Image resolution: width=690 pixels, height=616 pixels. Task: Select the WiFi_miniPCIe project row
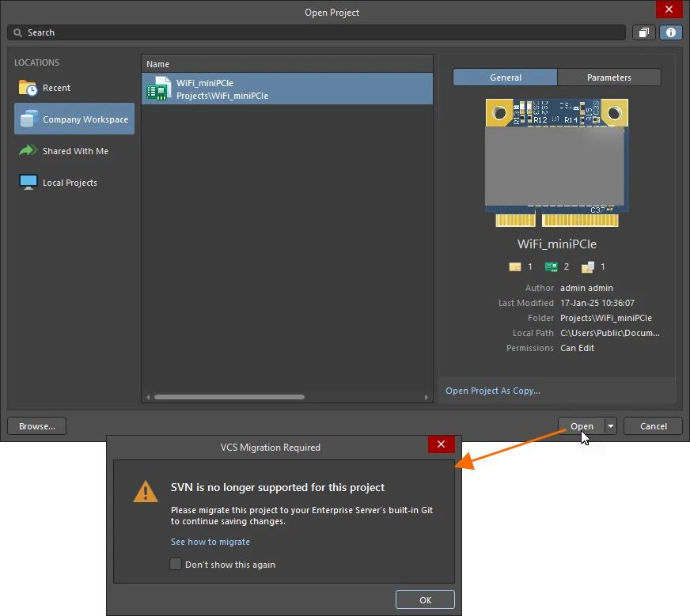pyautogui.click(x=287, y=89)
